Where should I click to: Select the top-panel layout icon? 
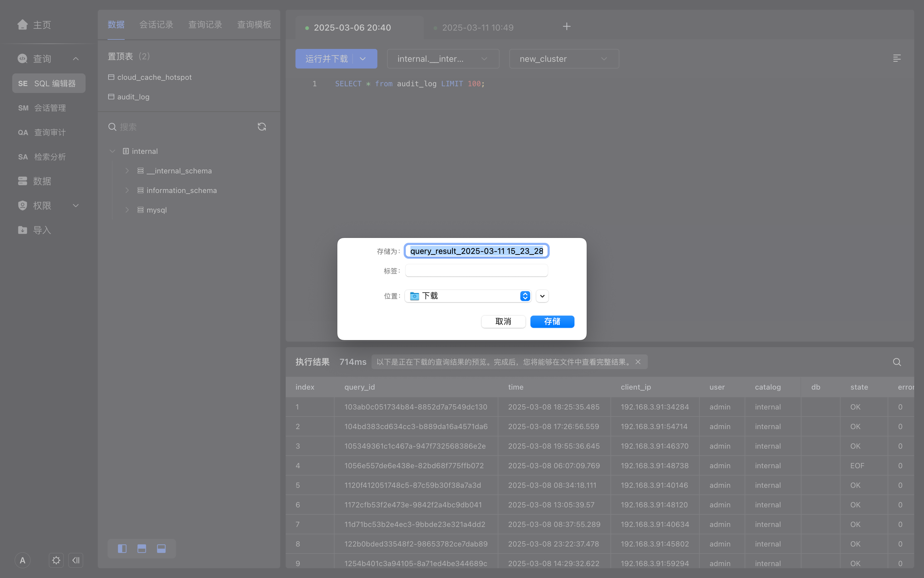(x=142, y=549)
